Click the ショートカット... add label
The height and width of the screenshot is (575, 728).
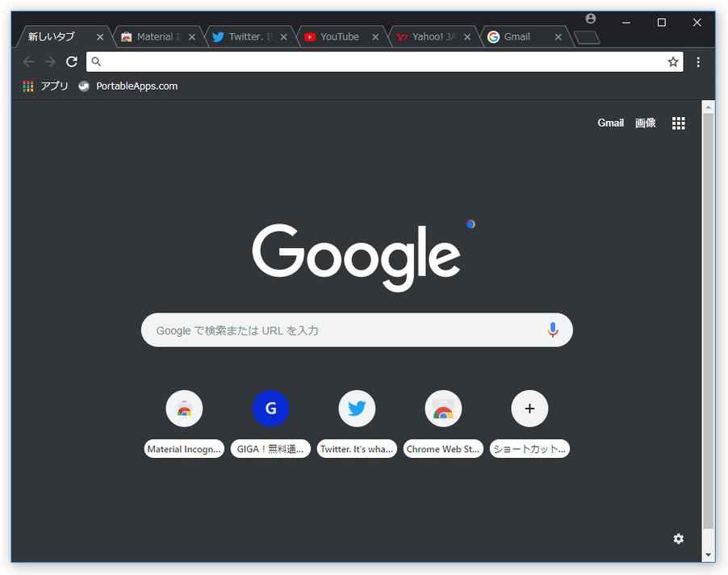[x=529, y=449]
